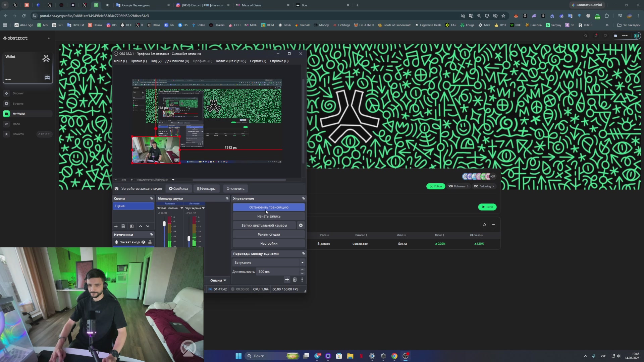Viewport: 644px width, 362px height.
Task: Click green Follow button
Action: [436, 186]
